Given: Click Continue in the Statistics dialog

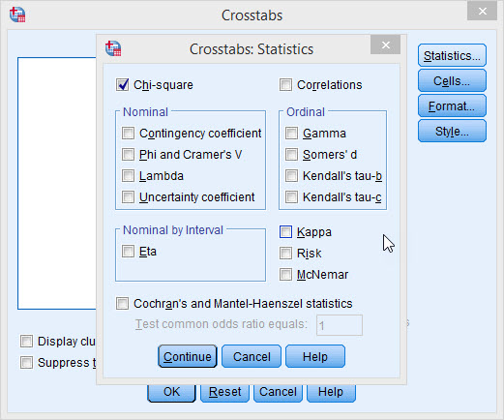Looking at the screenshot, I should (x=188, y=356).
